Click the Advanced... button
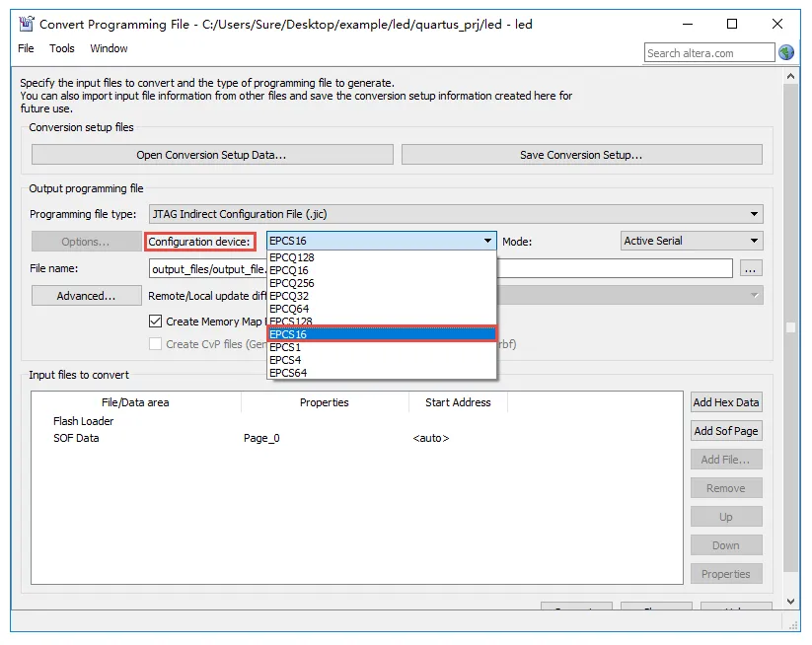The image size is (812, 645). tap(87, 296)
